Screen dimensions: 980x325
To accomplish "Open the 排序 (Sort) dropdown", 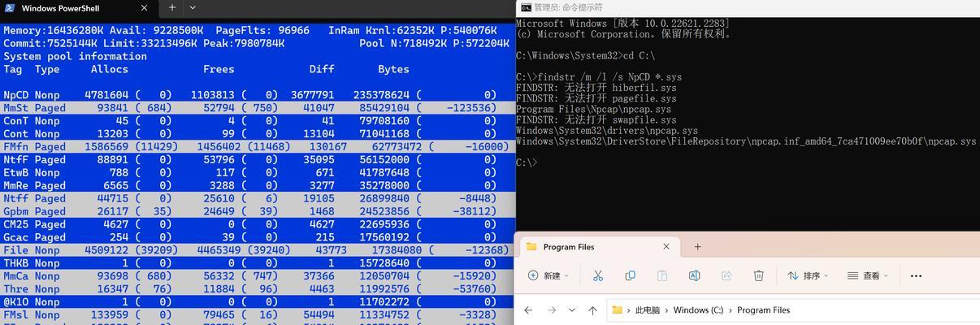I will tap(808, 275).
